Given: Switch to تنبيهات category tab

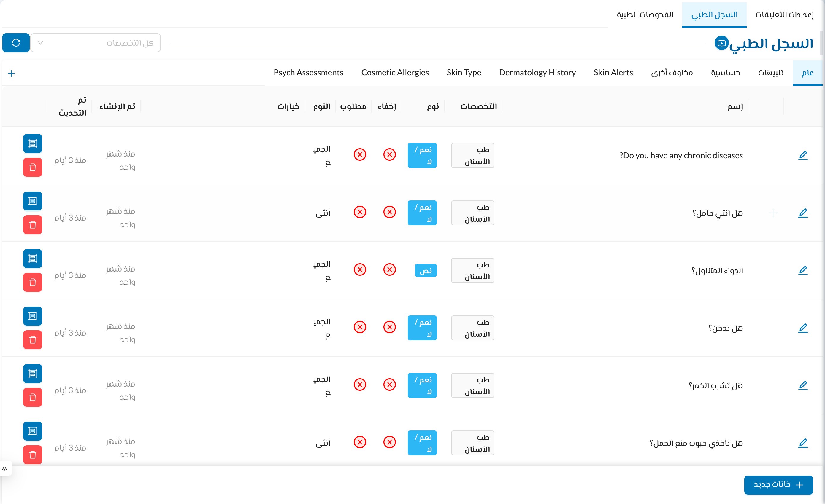Looking at the screenshot, I should click(x=771, y=73).
